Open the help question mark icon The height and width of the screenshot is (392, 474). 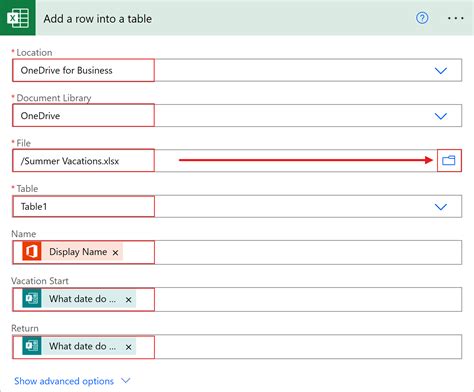click(x=422, y=18)
